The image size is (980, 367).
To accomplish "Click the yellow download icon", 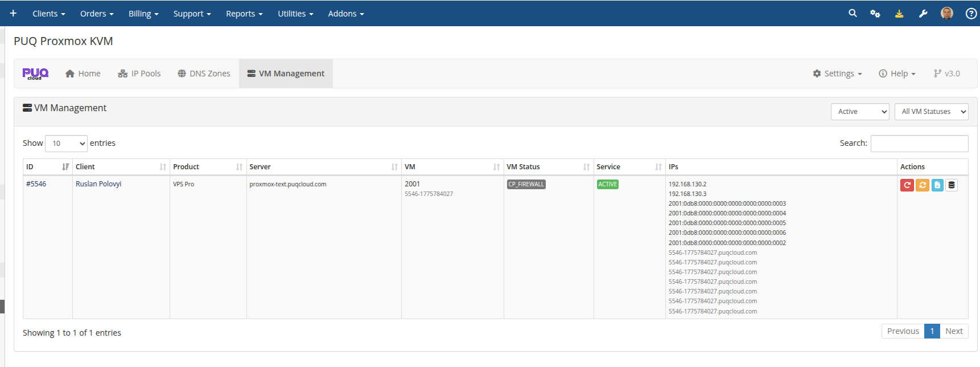I will [899, 13].
